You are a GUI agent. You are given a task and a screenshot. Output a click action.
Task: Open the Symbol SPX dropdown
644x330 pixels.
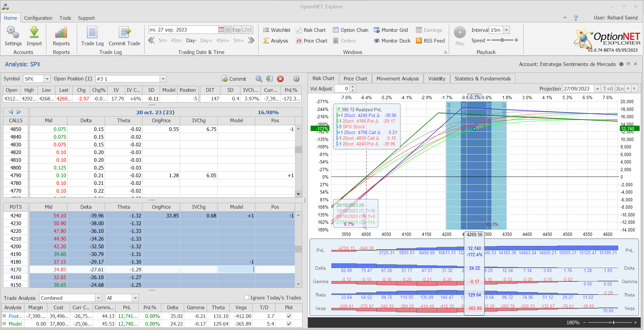tap(47, 79)
